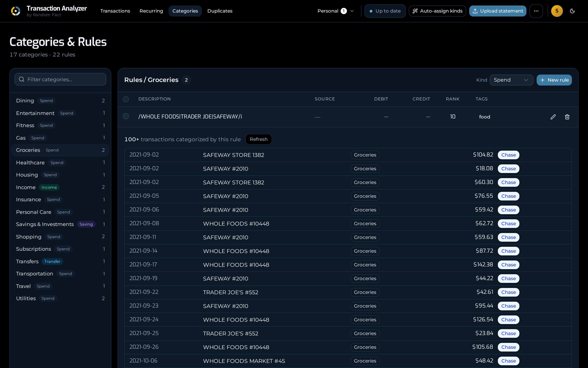Select the Dining category

(60, 100)
